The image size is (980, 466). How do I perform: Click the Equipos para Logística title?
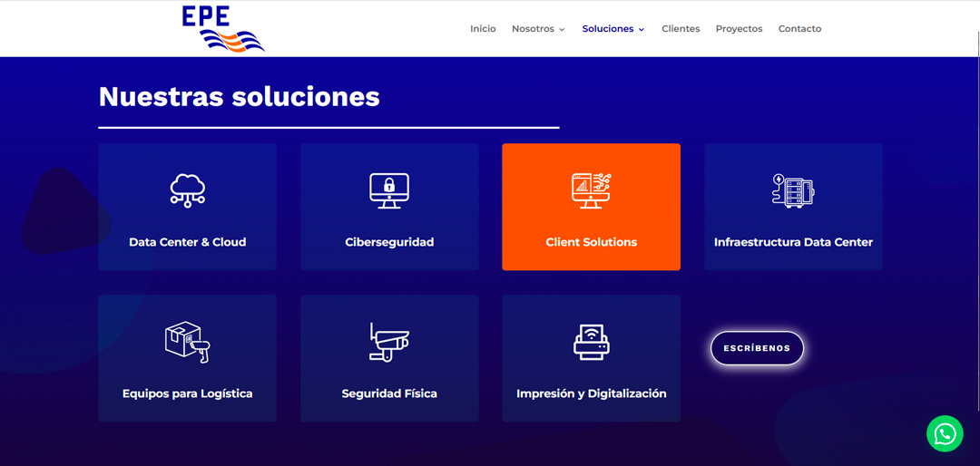coord(187,393)
